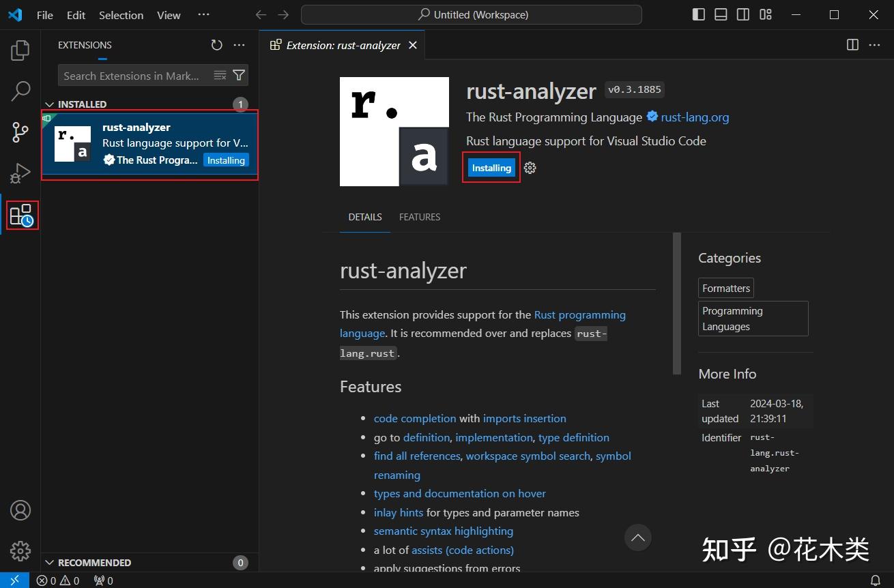Expand the RECOMMENDED extensions section
Screen dimensions: 894x588
click(x=49, y=562)
